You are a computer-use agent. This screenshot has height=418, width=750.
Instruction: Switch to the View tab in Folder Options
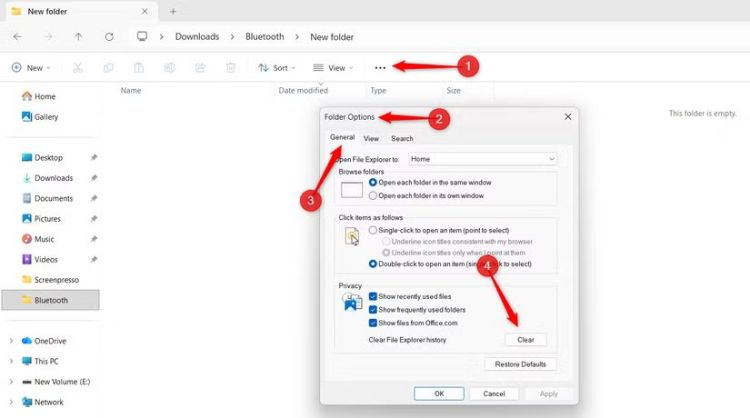(371, 138)
